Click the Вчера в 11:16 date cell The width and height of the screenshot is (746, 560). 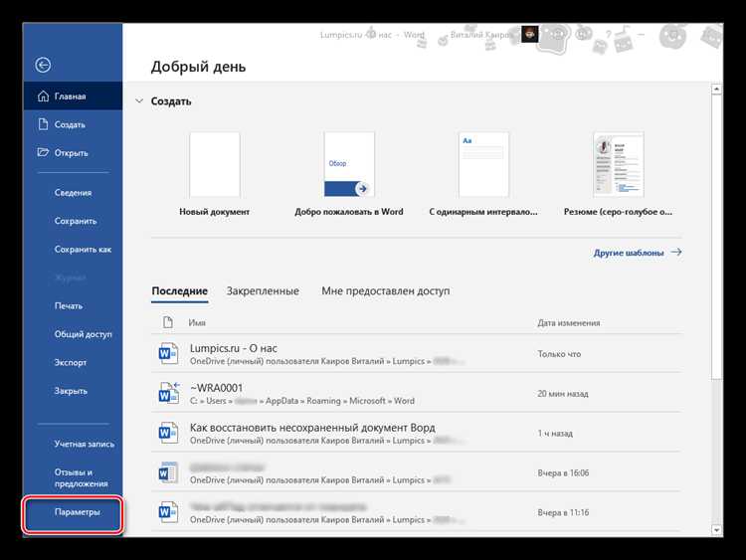click(563, 512)
